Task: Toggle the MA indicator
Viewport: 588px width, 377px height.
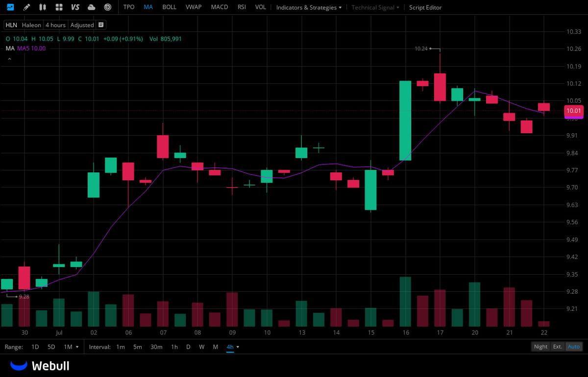Action: tap(148, 7)
